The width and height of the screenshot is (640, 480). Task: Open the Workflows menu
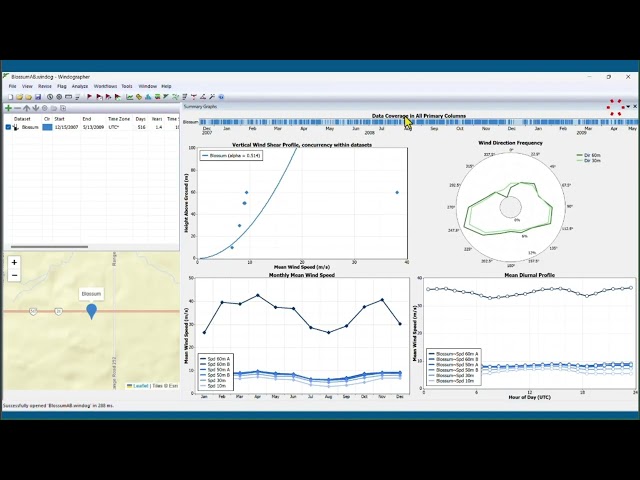(x=105, y=86)
